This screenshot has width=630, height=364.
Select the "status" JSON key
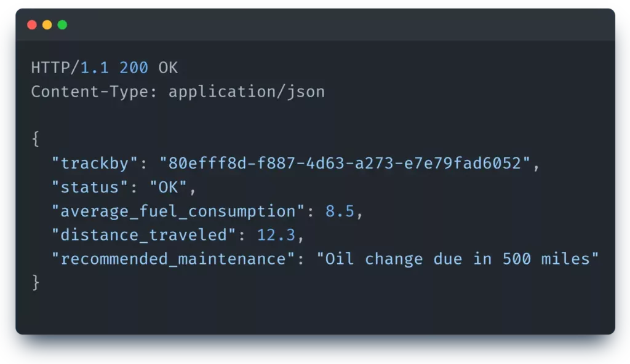click(90, 187)
